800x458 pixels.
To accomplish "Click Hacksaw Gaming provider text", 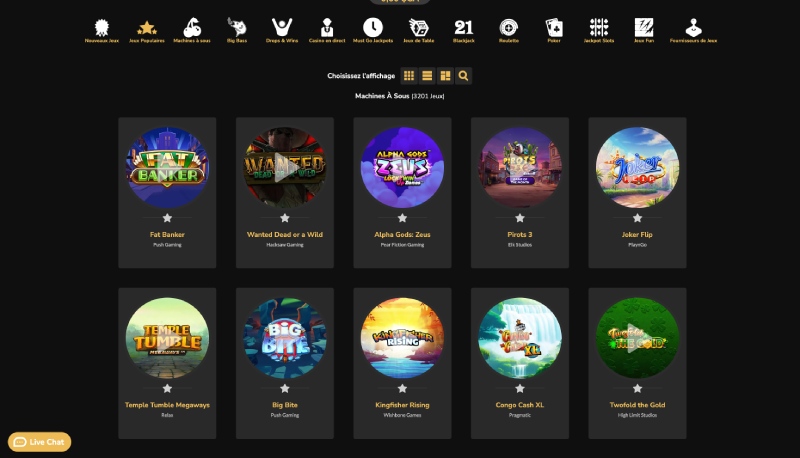I will pyautogui.click(x=285, y=245).
